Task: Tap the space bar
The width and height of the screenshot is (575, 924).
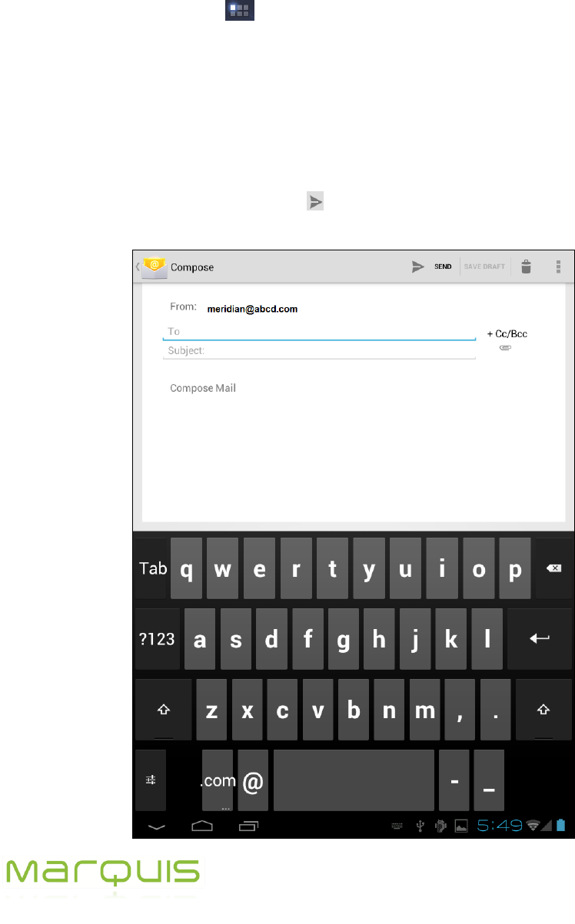Action: [354, 780]
